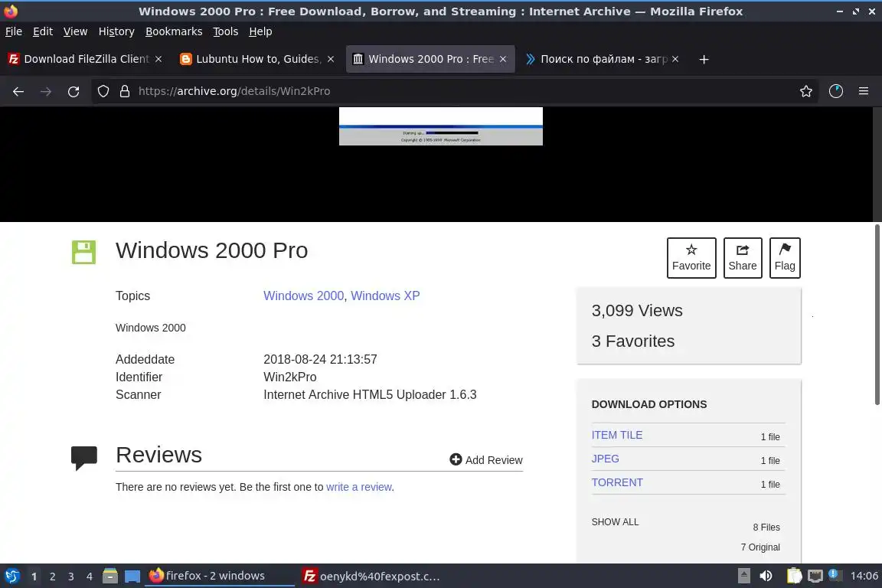Click the 3 Favorites text
This screenshot has width=882, height=588.
point(633,341)
